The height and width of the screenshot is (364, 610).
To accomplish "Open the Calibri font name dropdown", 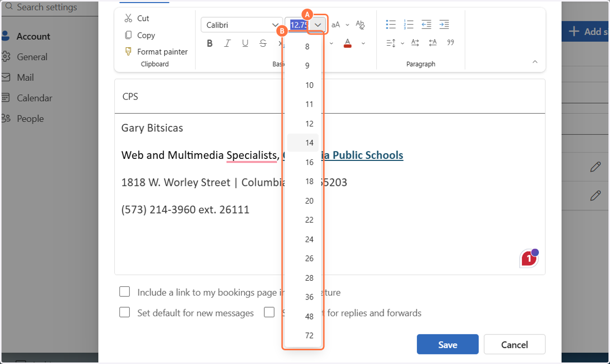I will click(241, 25).
